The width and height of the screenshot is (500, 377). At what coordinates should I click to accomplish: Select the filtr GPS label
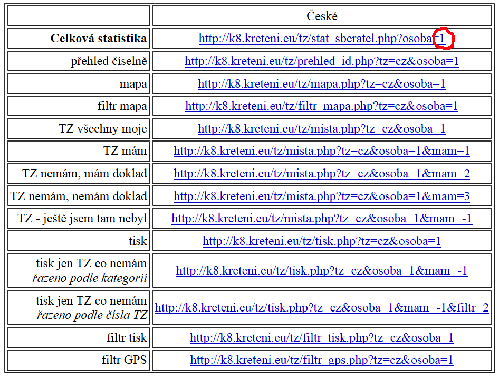click(x=124, y=360)
